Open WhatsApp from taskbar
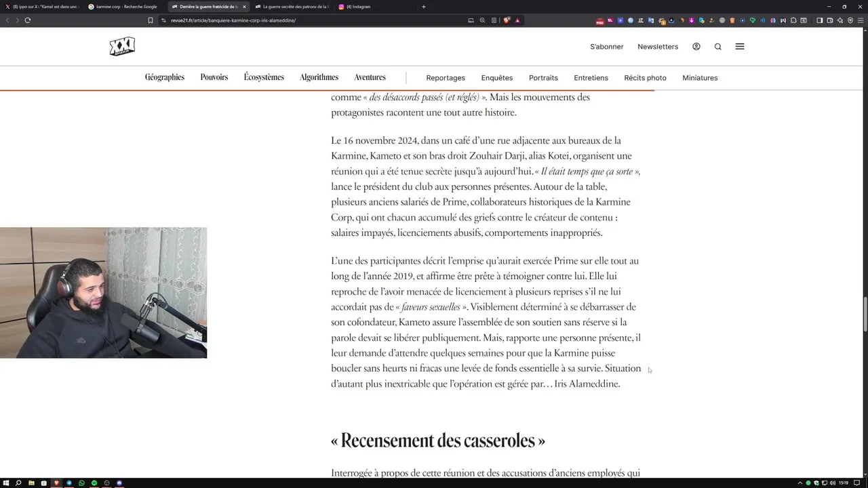The width and height of the screenshot is (868, 488). point(81,483)
